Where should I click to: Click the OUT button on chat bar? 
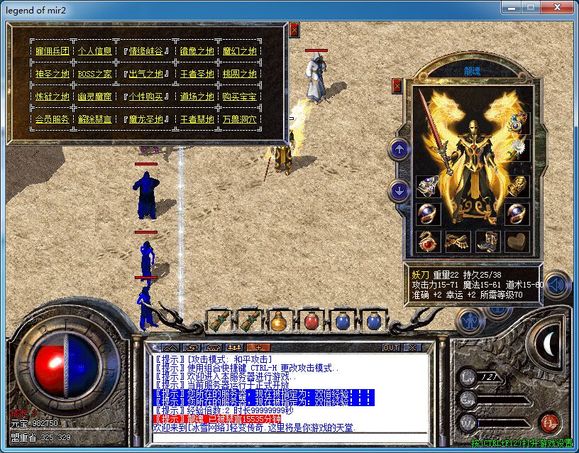coord(390,347)
